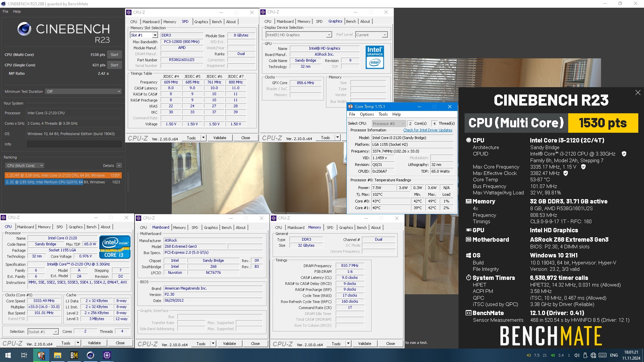This screenshot has height=362, width=644.
Task: Click the Memory icon in BenchMate panel
Action: (469, 201)
